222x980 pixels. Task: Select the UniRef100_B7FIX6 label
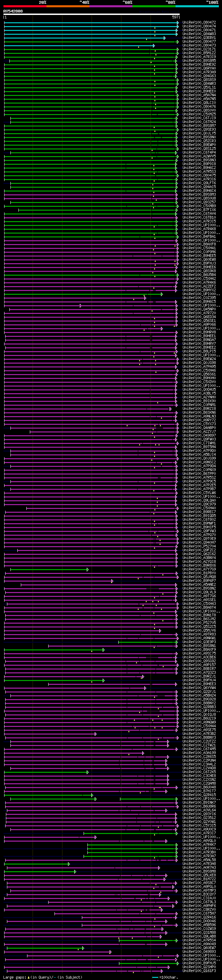tap(199, 210)
